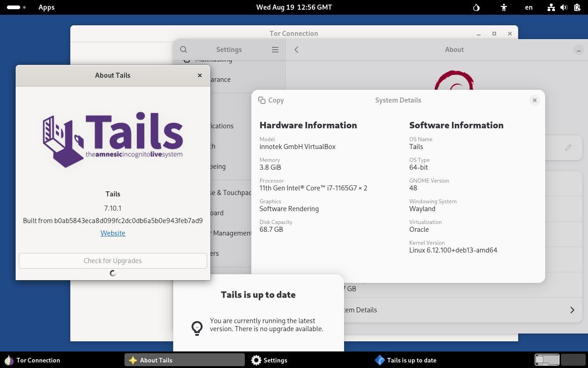The width and height of the screenshot is (588, 368).
Task: Click the graphics value 'Software Rendering'
Action: pos(289,209)
